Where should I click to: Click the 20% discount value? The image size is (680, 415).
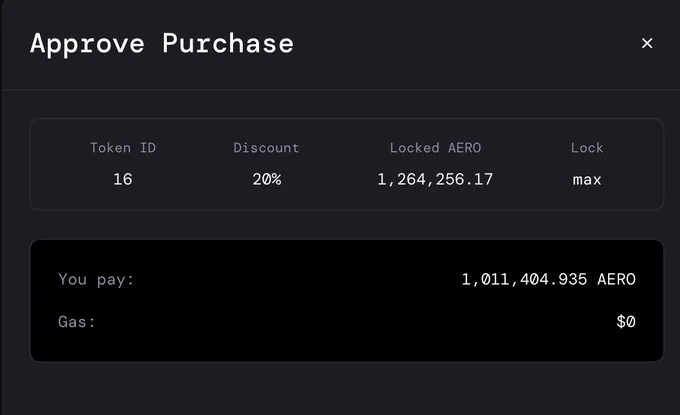pyautogui.click(x=267, y=179)
